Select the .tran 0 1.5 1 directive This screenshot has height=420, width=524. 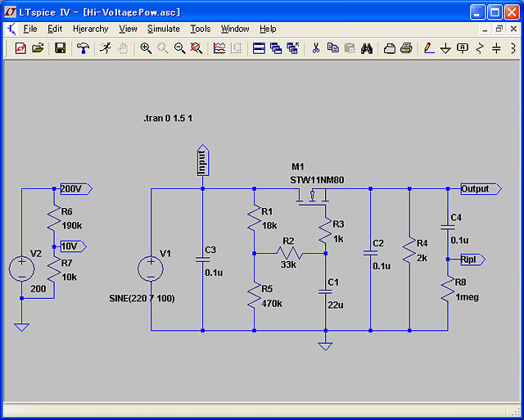click(x=168, y=118)
